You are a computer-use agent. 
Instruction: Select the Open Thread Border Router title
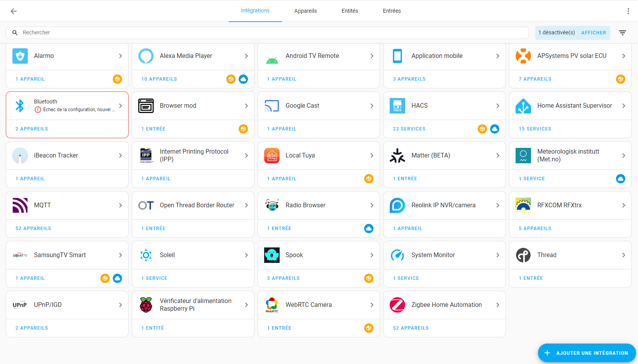pos(197,205)
